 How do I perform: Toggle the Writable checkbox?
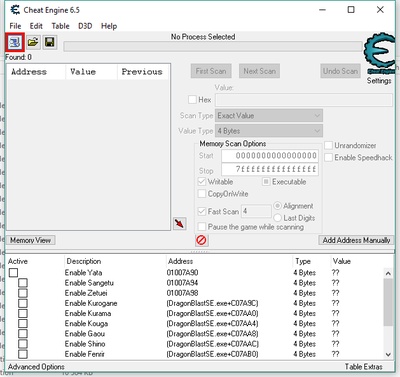click(x=202, y=182)
